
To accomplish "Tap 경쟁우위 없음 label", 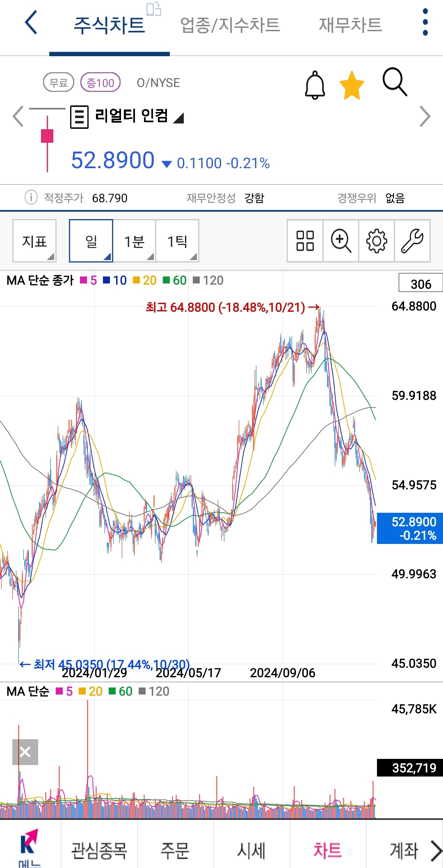I will pyautogui.click(x=371, y=198).
